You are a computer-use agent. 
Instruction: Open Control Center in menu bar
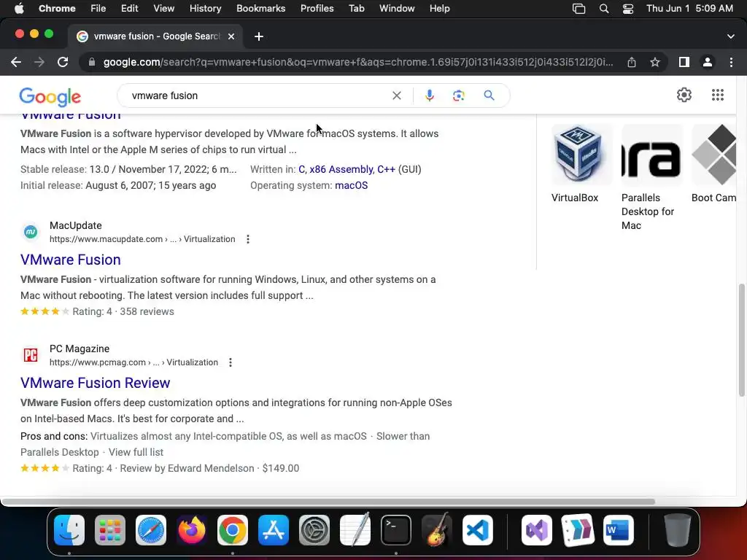pos(628,9)
